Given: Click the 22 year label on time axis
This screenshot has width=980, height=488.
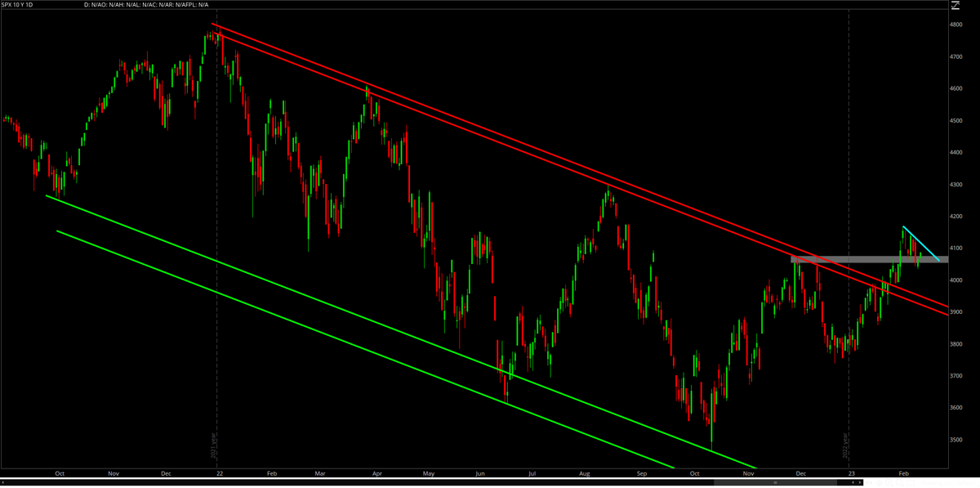Looking at the screenshot, I should (x=218, y=473).
